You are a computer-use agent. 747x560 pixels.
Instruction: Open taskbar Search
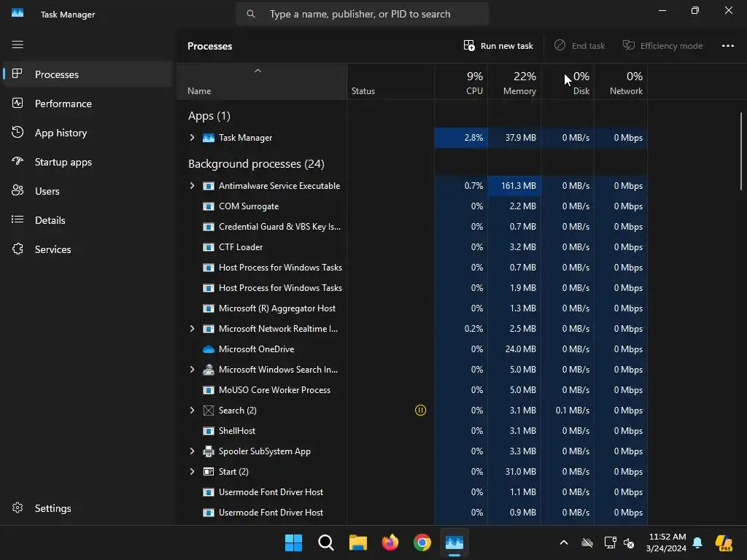pyautogui.click(x=326, y=542)
